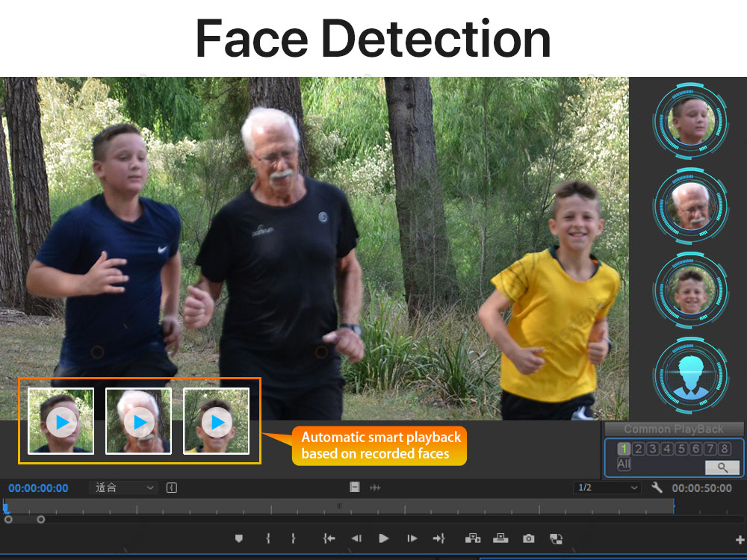Export frame using the camera icon

tap(529, 538)
